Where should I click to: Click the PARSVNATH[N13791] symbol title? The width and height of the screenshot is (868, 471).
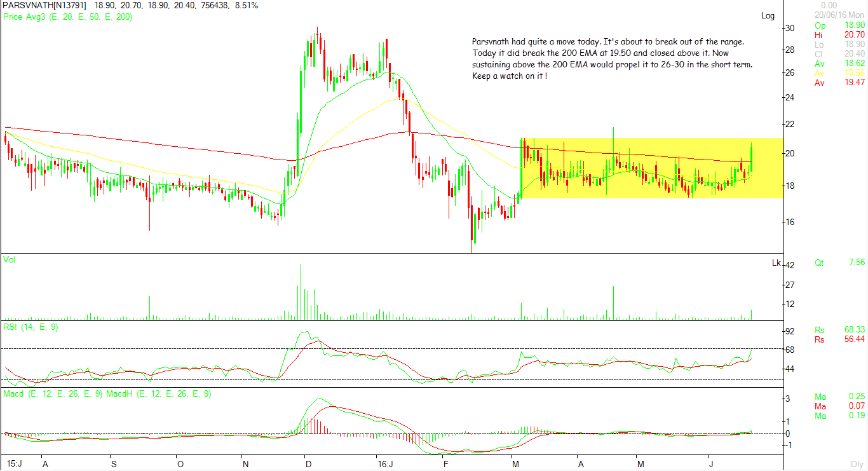point(44,5)
